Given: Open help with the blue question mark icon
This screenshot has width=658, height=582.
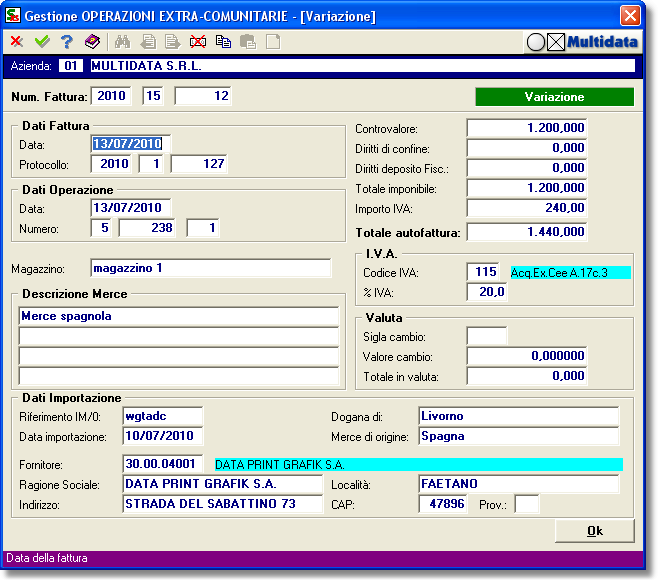Looking at the screenshot, I should 67,41.
